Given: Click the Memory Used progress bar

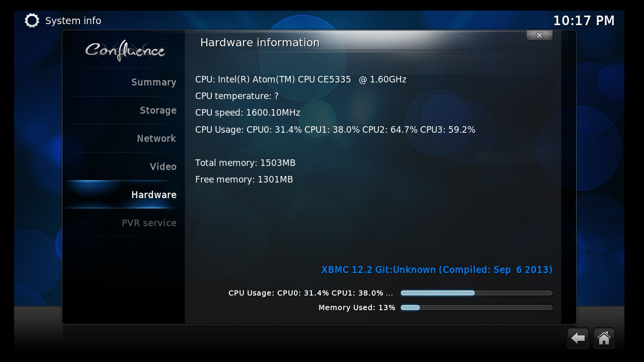Looking at the screenshot, I should point(476,308).
